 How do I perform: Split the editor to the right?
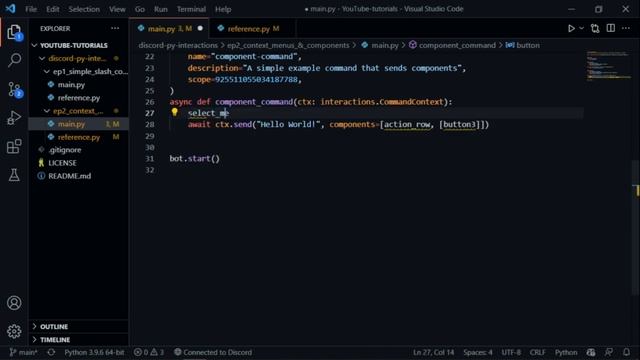(x=611, y=28)
